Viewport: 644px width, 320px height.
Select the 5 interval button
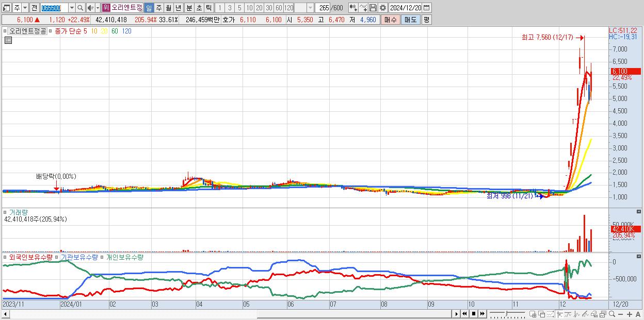click(x=239, y=8)
